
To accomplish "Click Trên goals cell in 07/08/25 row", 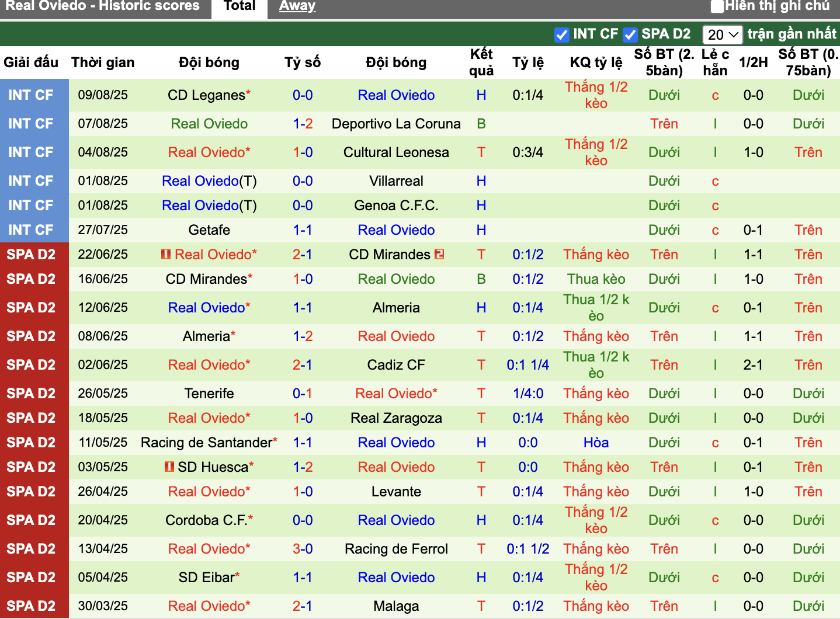I will 664,124.
